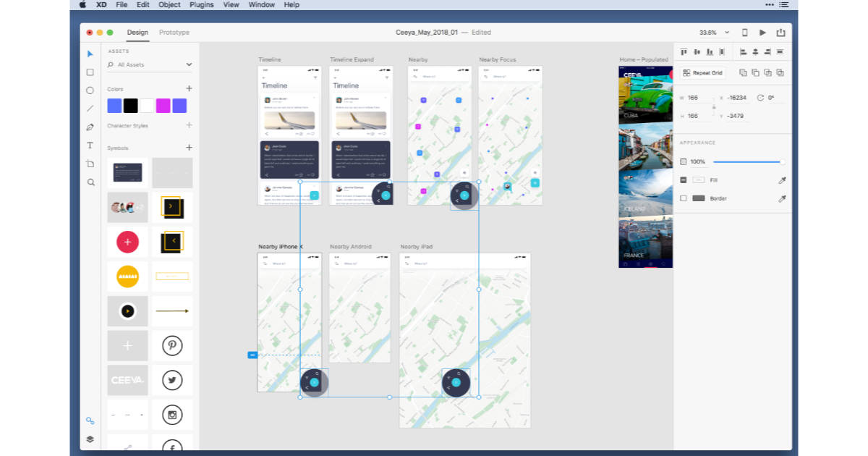Select the Artboard tool
This screenshot has width=868, height=456.
(x=90, y=164)
